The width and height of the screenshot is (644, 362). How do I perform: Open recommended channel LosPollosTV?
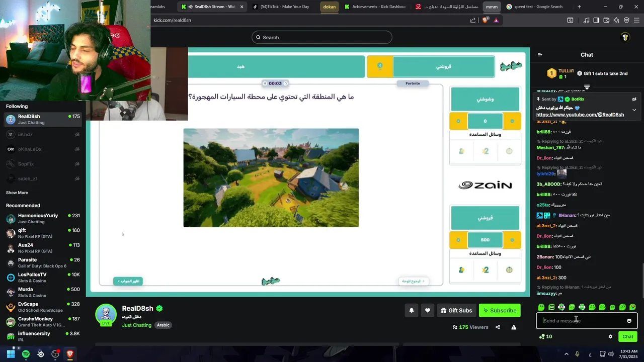(43, 278)
